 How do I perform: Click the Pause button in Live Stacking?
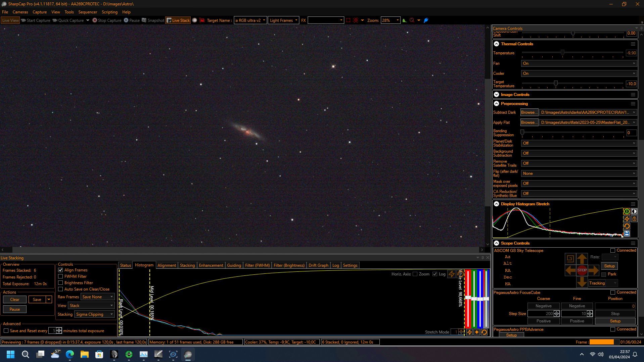[x=15, y=309]
